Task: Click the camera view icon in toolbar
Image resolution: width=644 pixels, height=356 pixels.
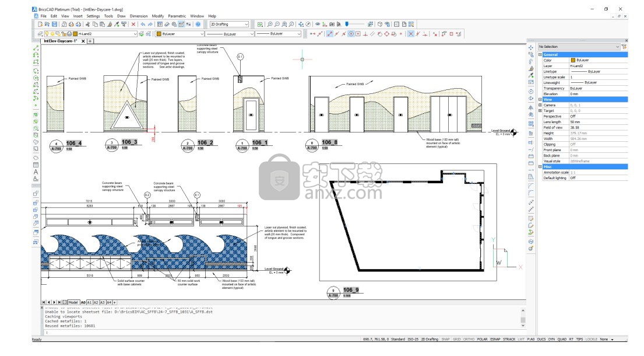Action: 332,25
